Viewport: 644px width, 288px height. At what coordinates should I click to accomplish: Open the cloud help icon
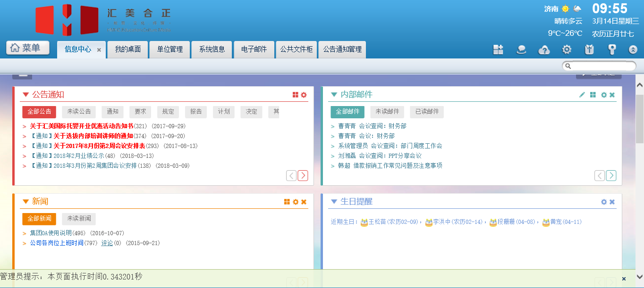coord(544,50)
